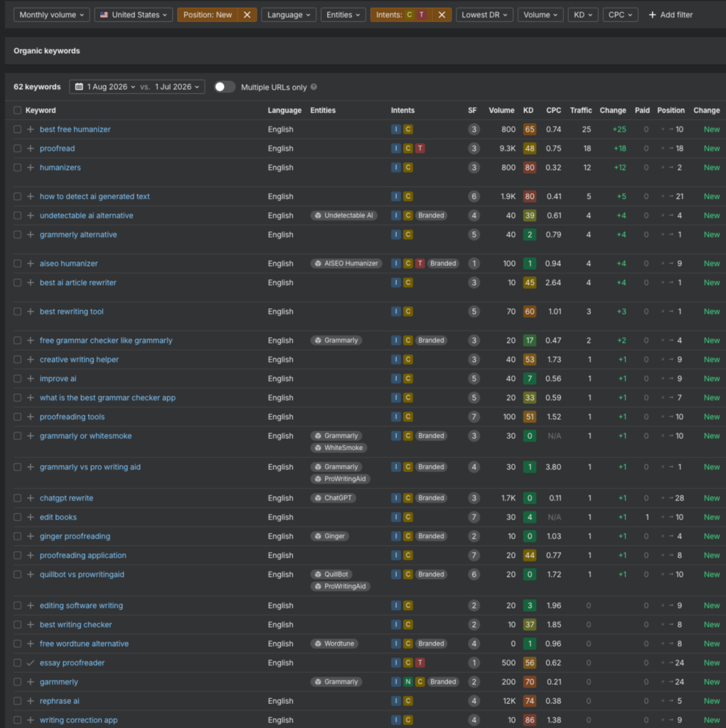This screenshot has height=728, width=726.
Task: Sort by the Volume column header
Action: coord(501,110)
